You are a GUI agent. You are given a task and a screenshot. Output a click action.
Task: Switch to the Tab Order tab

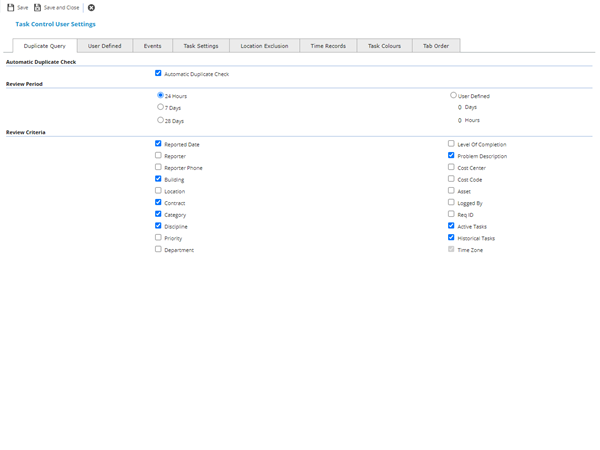[x=436, y=46]
